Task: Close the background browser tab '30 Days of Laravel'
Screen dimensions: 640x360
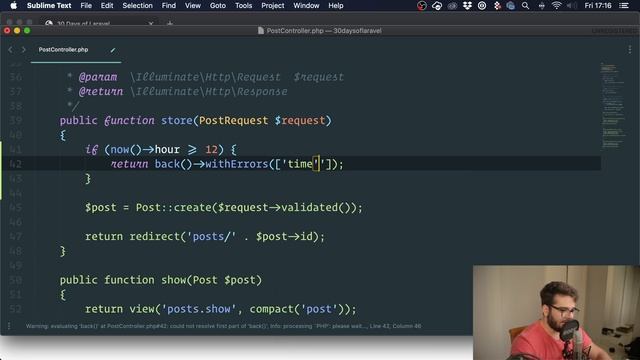Action: pyautogui.click(x=151, y=24)
